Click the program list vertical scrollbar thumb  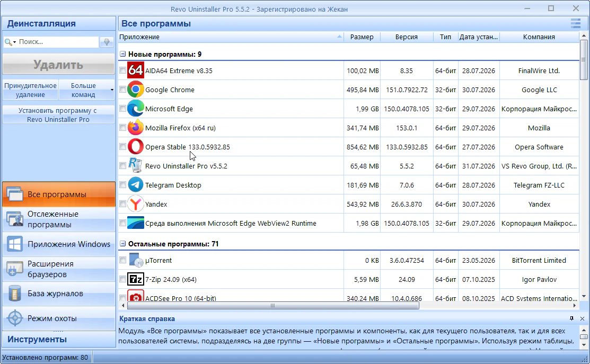click(x=584, y=60)
